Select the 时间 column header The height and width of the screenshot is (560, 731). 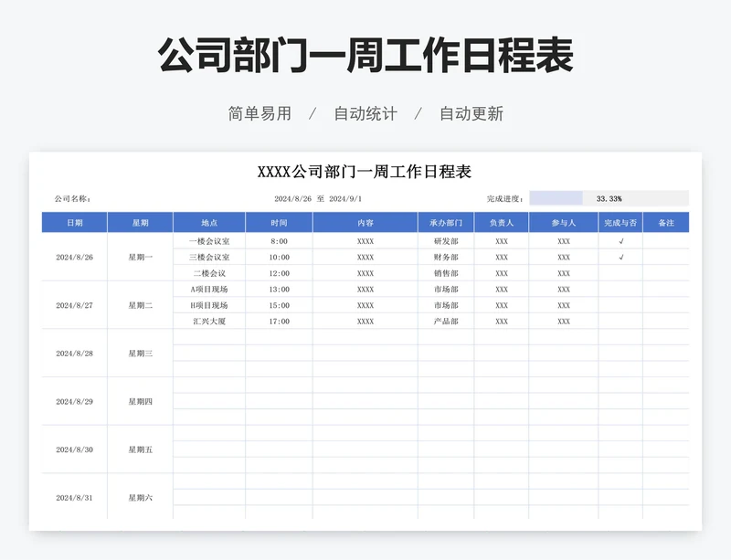[280, 222]
